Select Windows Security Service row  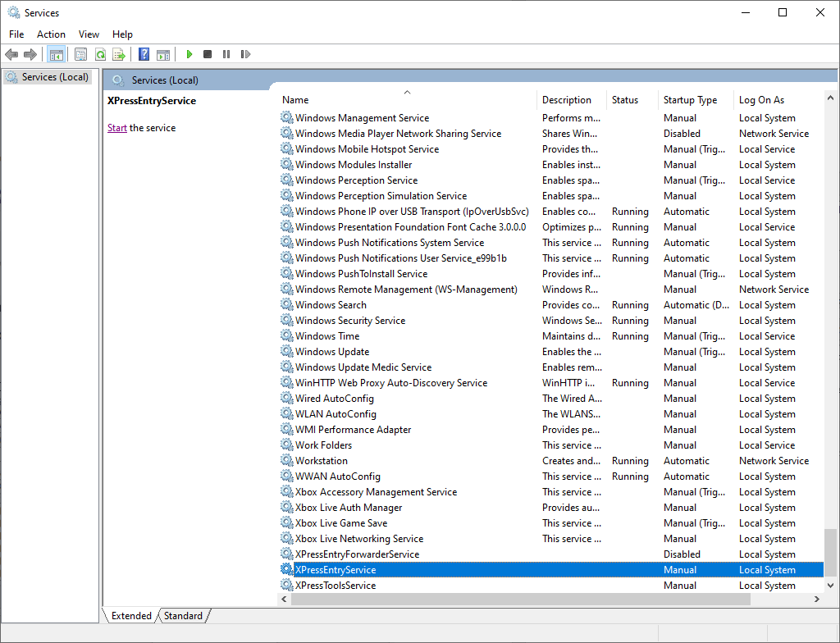[x=550, y=320]
